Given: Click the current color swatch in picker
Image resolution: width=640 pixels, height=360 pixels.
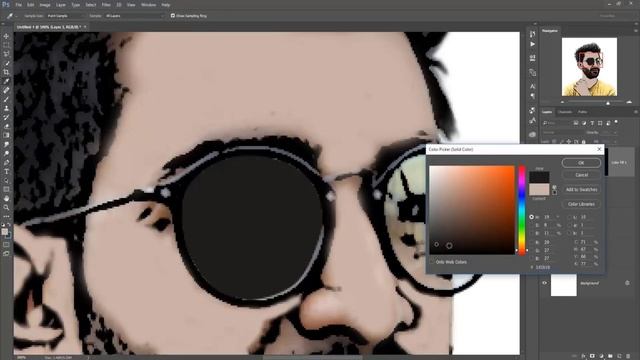Looking at the screenshot, I should coord(539,189).
